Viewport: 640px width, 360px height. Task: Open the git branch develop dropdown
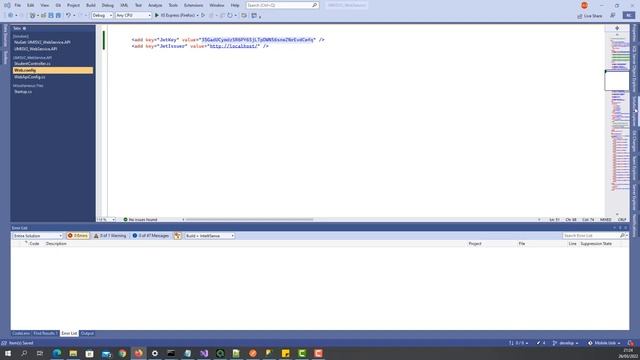pos(565,343)
